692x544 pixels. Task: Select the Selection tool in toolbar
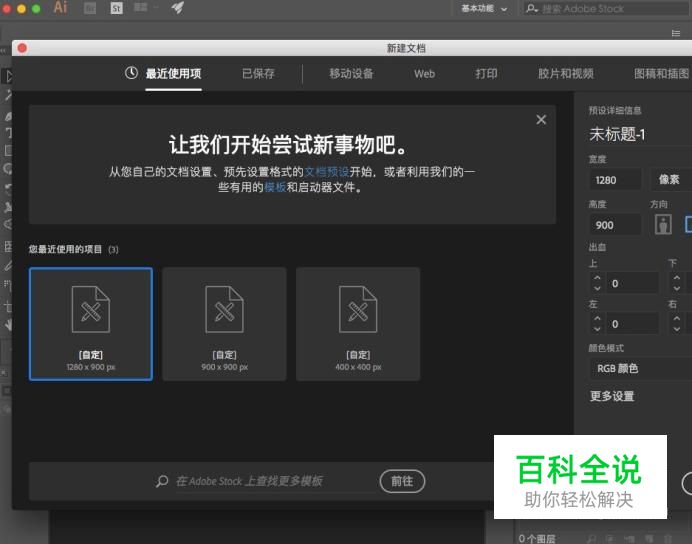pos(8,76)
